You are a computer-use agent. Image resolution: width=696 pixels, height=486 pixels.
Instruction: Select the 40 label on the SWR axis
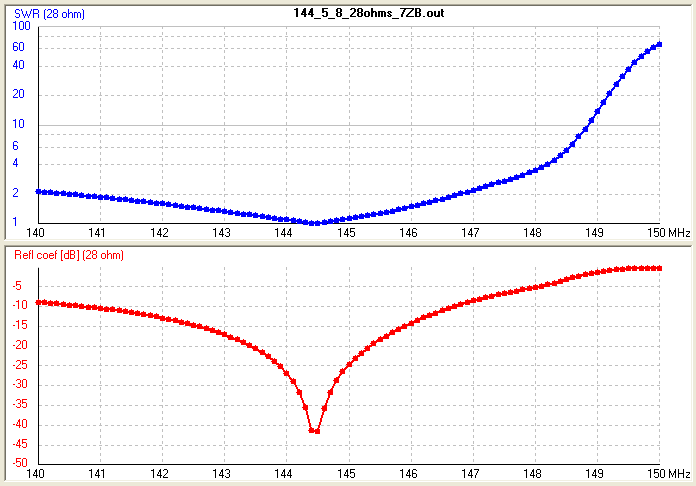pos(19,65)
